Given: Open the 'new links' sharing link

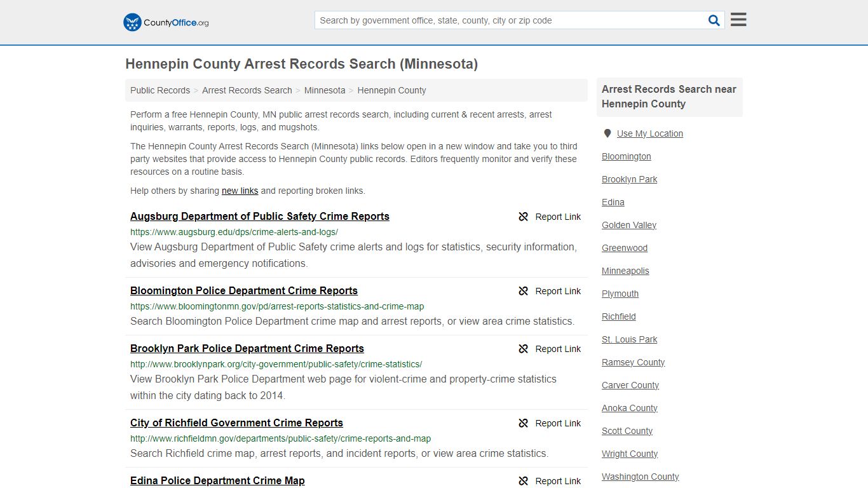Looking at the screenshot, I should (x=240, y=191).
